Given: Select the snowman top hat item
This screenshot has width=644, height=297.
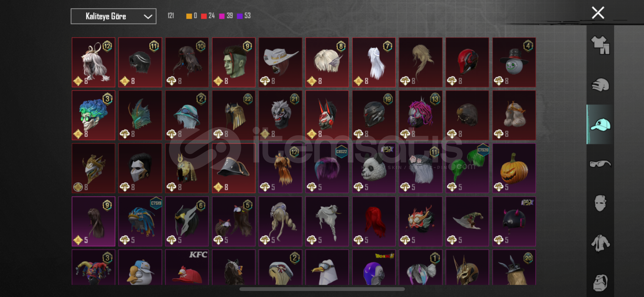Looking at the screenshot, I should pos(514,62).
